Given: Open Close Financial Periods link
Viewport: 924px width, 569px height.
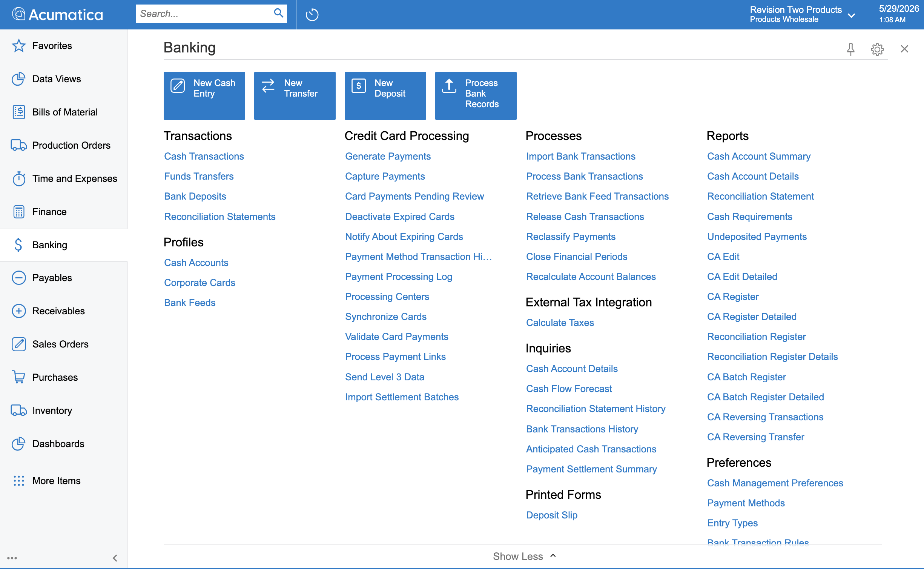Looking at the screenshot, I should click(577, 257).
